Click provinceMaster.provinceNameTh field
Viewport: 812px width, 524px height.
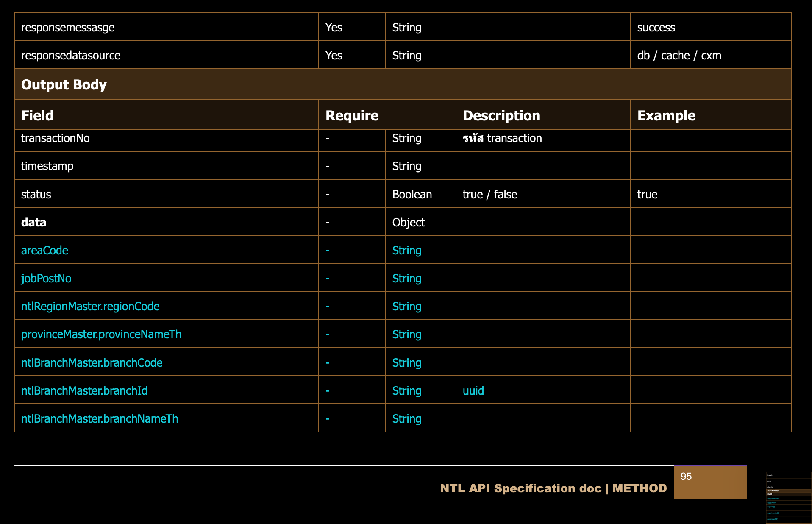101,334
